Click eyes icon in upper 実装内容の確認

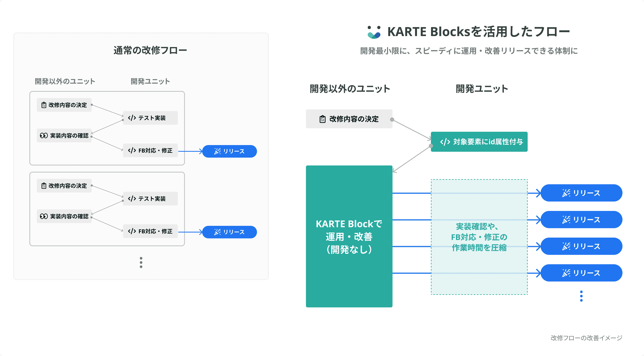pyautogui.click(x=44, y=136)
